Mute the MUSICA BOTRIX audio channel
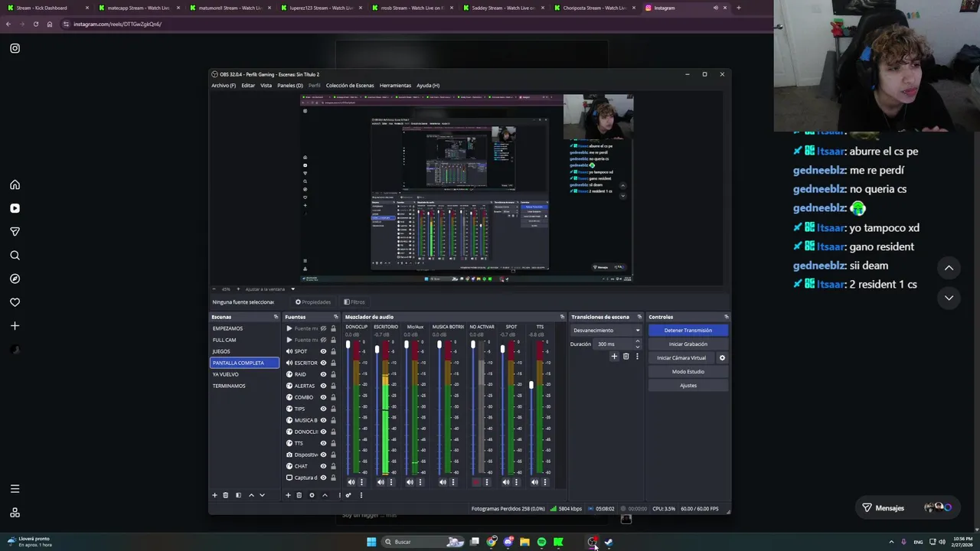 point(443,482)
